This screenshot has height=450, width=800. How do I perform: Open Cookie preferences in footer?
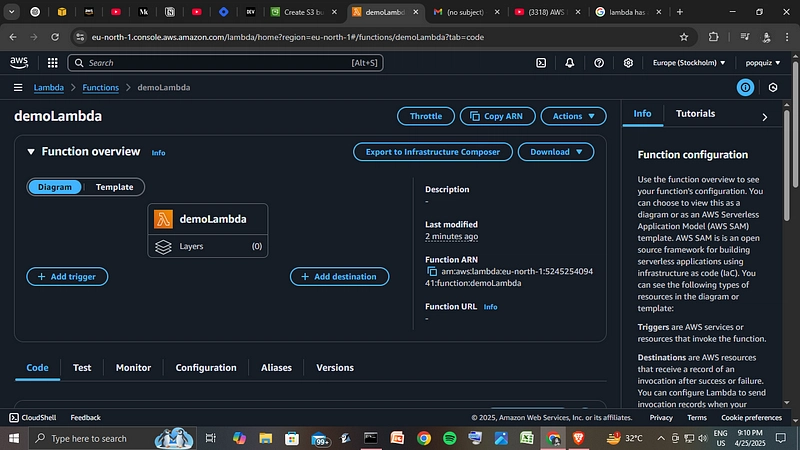pos(751,417)
